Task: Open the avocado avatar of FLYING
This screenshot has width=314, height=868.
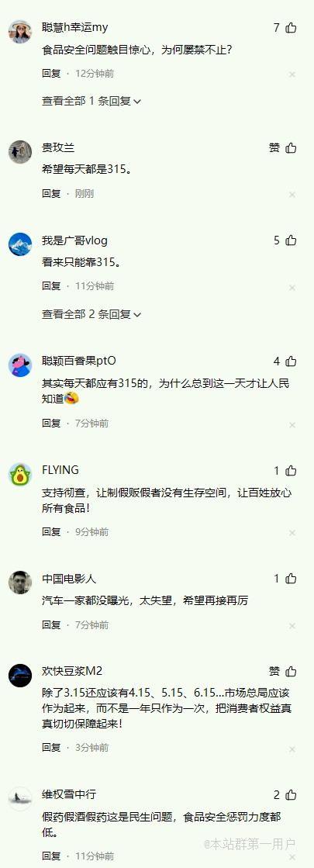Action: click(20, 475)
